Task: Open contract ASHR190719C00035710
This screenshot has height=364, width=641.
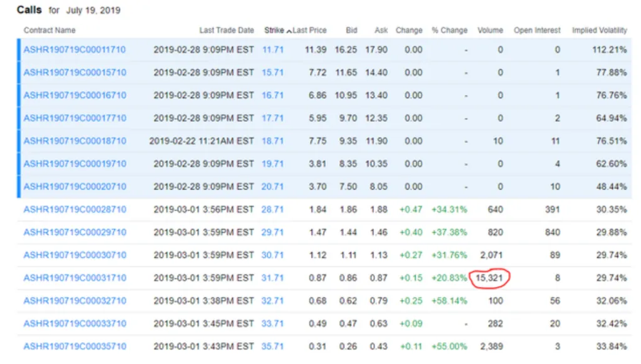Action: click(74, 346)
